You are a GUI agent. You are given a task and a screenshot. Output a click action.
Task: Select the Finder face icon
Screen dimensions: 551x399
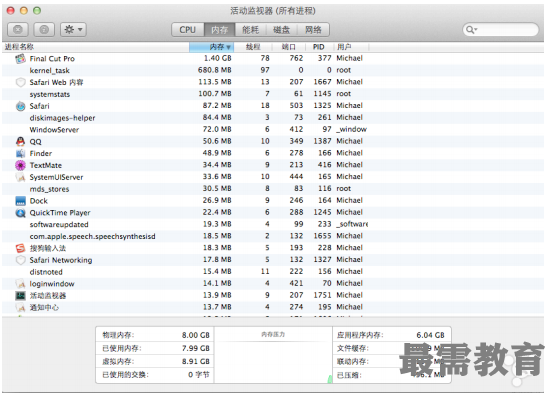tap(20, 153)
